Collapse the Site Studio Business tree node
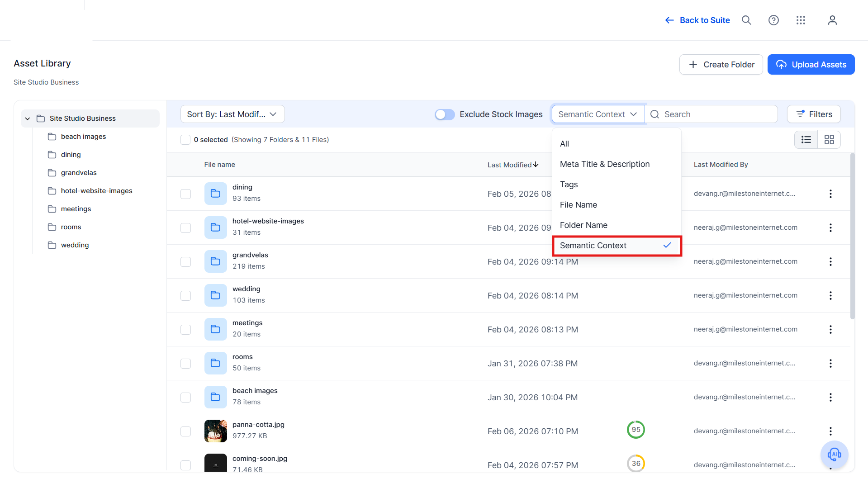 pyautogui.click(x=28, y=118)
